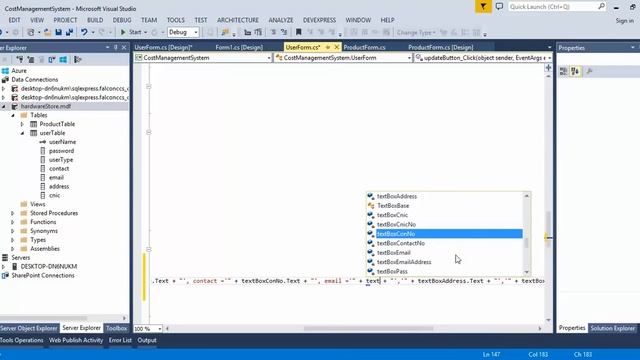
Task: Open the feedback speech-bubble icon
Action: tap(499, 7)
